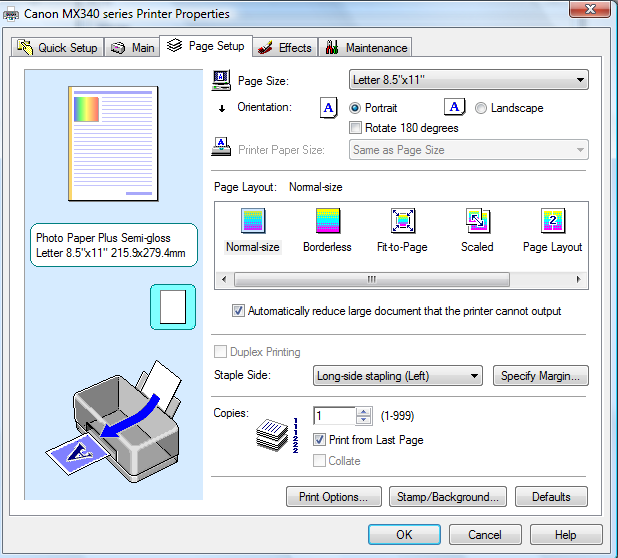Click the layout list horizontal scrollbar thumb
This screenshot has width=618, height=558.
[x=372, y=279]
